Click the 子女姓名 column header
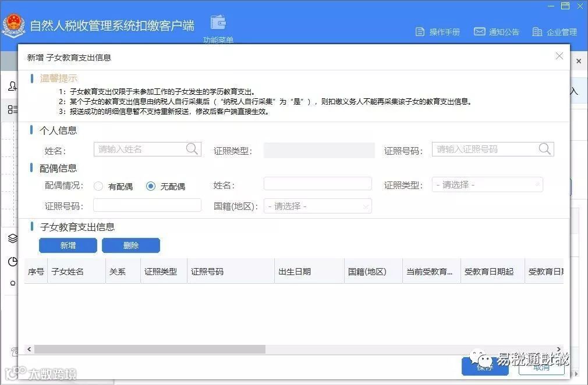Image resolution: width=588 pixels, height=385 pixels. pos(76,271)
